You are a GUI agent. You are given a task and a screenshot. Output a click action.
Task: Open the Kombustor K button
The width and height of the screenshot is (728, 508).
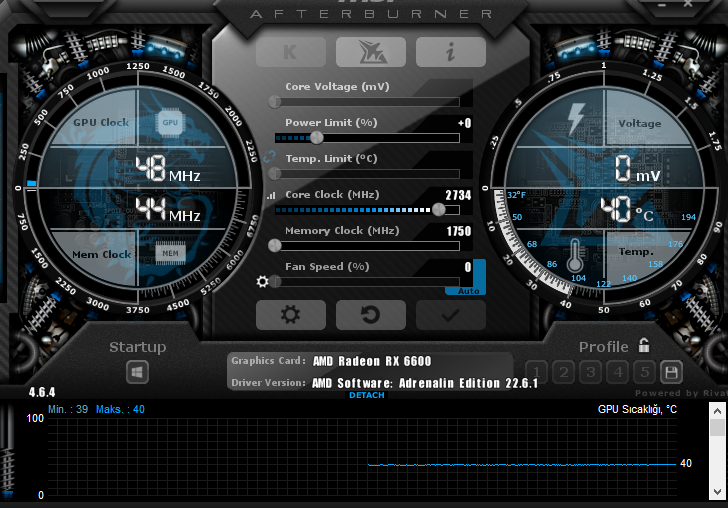[x=291, y=52]
